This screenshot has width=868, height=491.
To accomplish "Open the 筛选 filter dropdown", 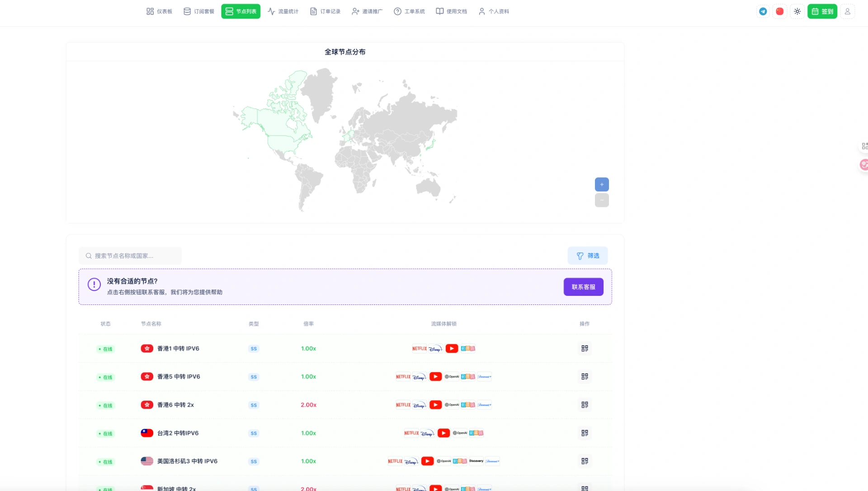I will pyautogui.click(x=587, y=255).
